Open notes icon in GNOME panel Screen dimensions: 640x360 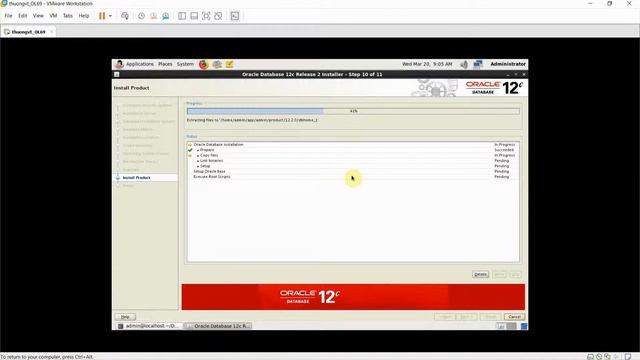point(229,64)
